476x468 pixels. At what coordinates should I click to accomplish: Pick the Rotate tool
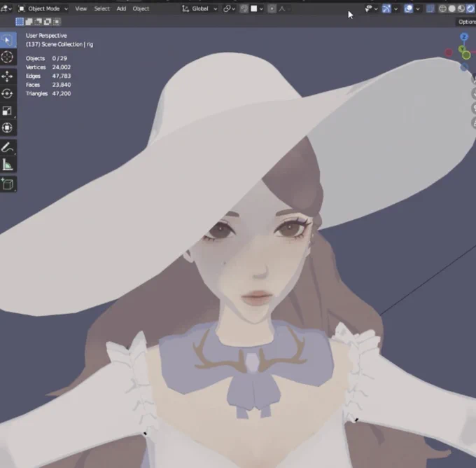(x=7, y=94)
